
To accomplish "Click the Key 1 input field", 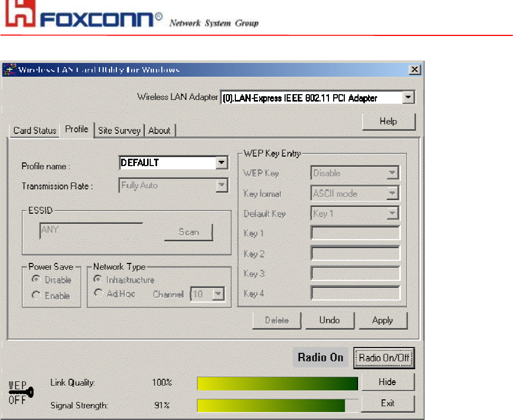I will point(355,233).
